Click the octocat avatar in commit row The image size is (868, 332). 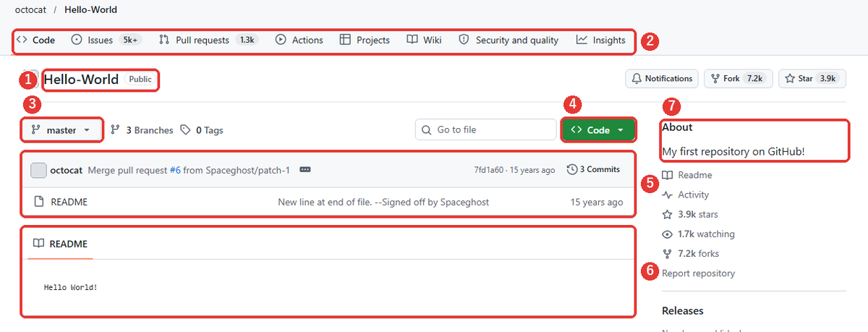38,170
